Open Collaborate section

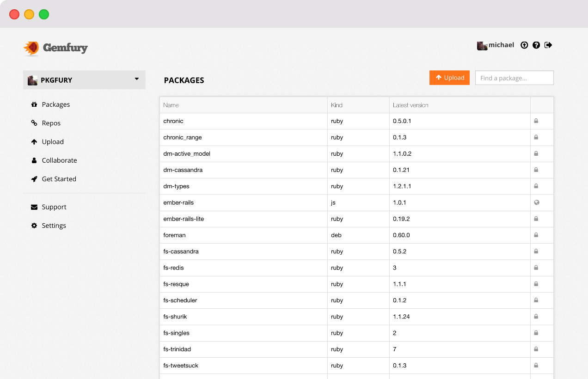click(60, 160)
